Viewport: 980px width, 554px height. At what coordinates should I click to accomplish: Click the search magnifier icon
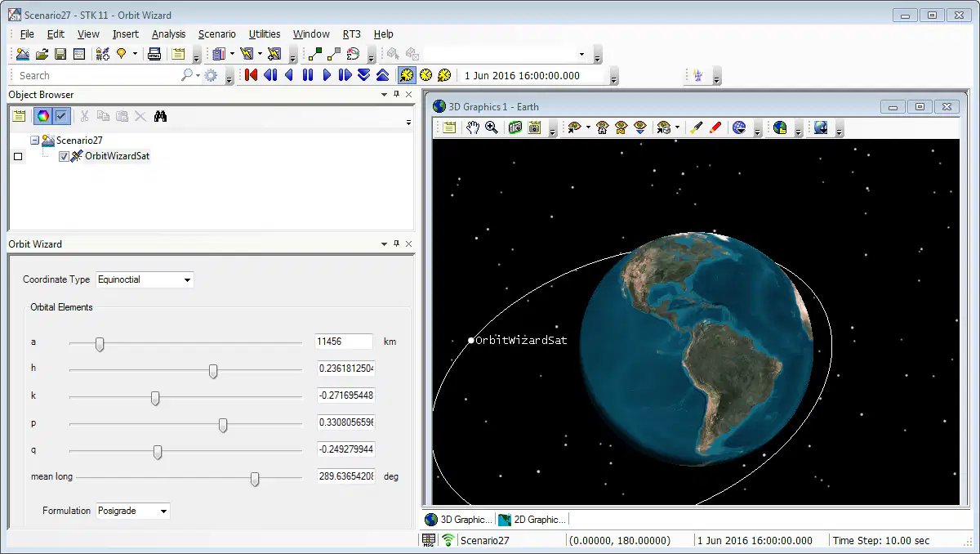pyautogui.click(x=187, y=75)
